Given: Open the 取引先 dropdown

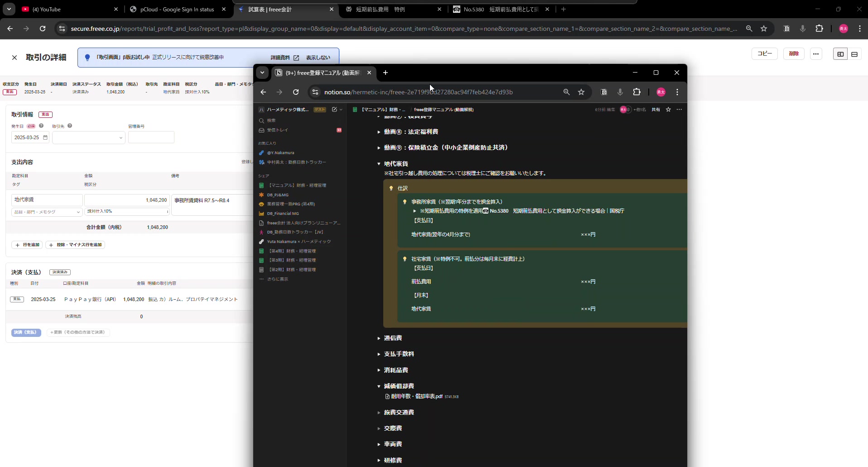Looking at the screenshot, I should [89, 138].
